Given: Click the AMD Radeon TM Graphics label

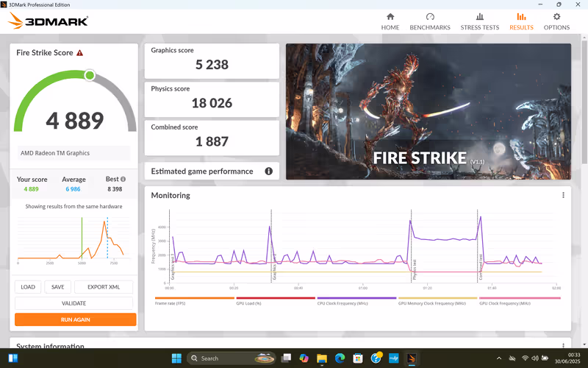Looking at the screenshot, I should pos(55,153).
